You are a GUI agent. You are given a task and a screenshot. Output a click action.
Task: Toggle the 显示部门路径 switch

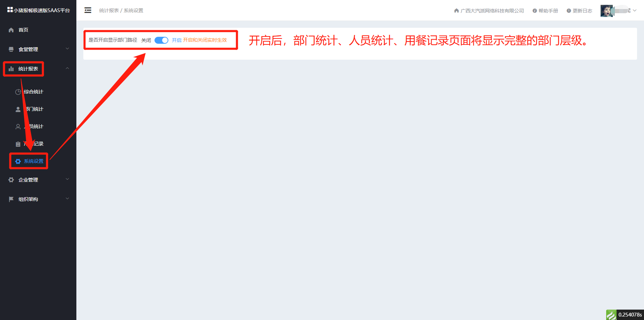(161, 40)
